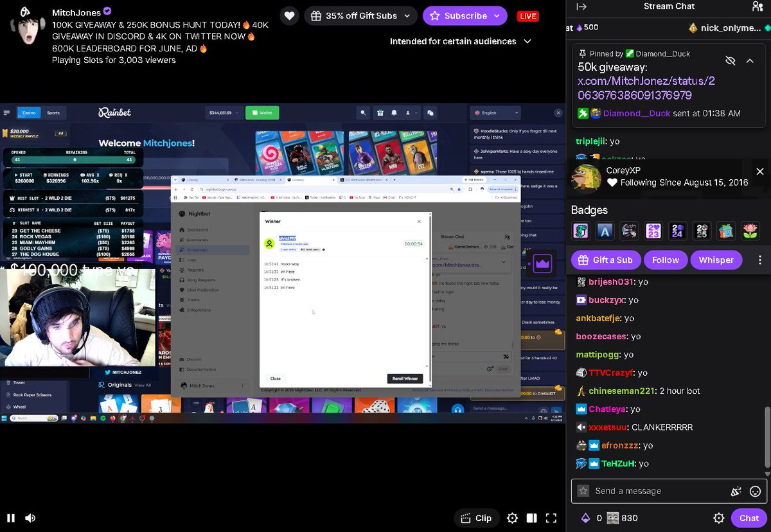Click the pink 2023 badge
771x532 pixels.
(x=653, y=231)
